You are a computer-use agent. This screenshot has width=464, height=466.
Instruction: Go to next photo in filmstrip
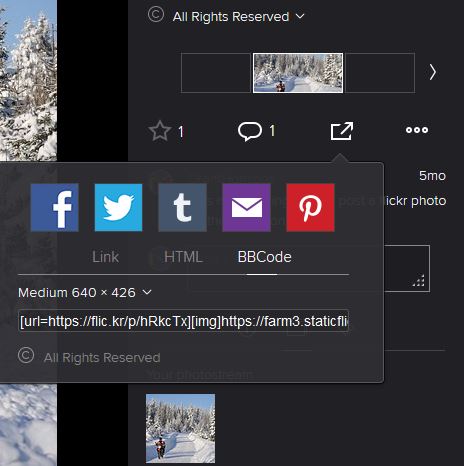432,72
